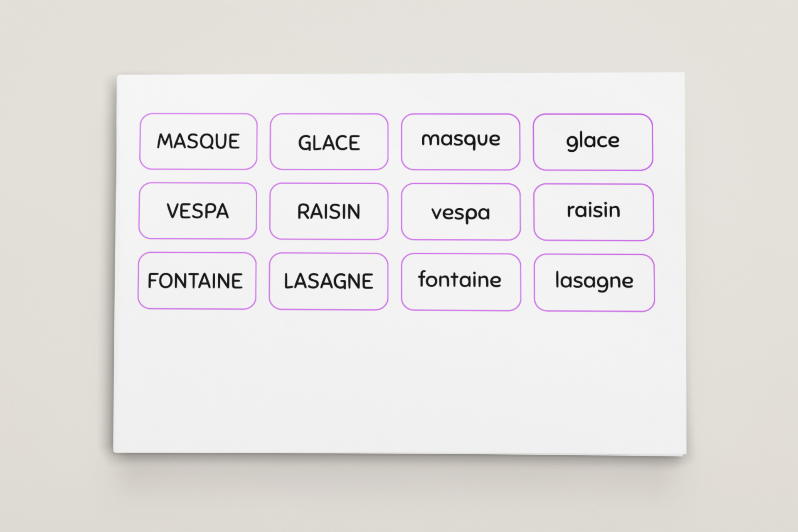Click the uppercase MASQUE card
This screenshot has width=798, height=532.
pos(198,141)
